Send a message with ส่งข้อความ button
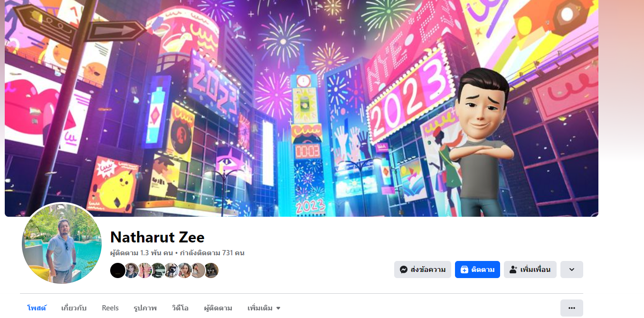Screen dimensions: 644x318 pos(423,270)
